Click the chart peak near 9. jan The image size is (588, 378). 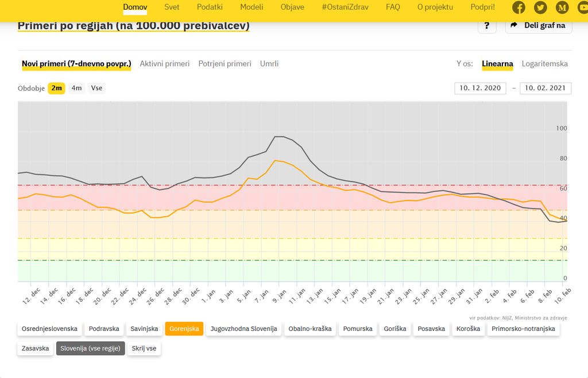pyautogui.click(x=278, y=137)
